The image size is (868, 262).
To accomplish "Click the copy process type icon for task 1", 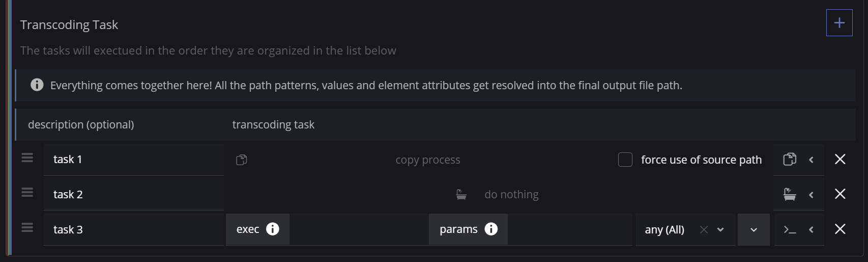I will 789,160.
